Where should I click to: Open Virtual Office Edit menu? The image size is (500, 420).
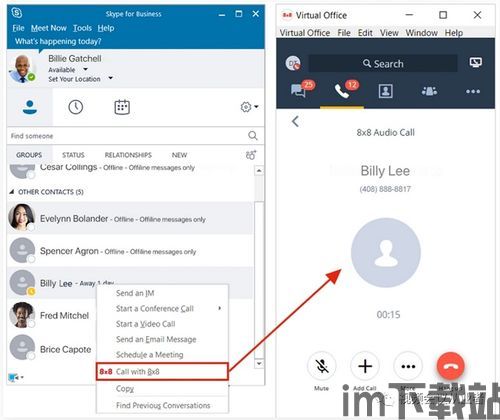[x=365, y=33]
